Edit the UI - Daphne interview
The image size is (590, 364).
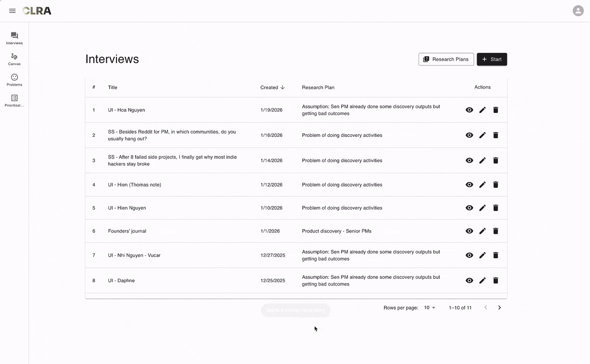click(482, 281)
